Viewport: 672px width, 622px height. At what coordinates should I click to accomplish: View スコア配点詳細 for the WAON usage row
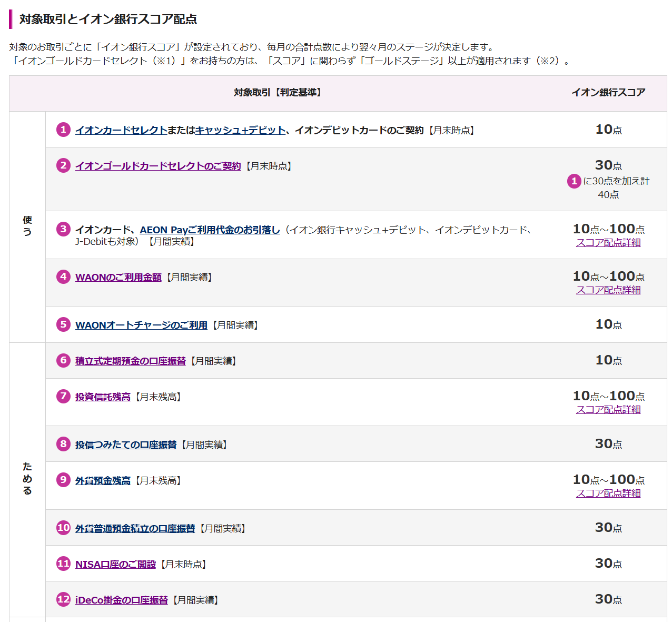coord(608,290)
